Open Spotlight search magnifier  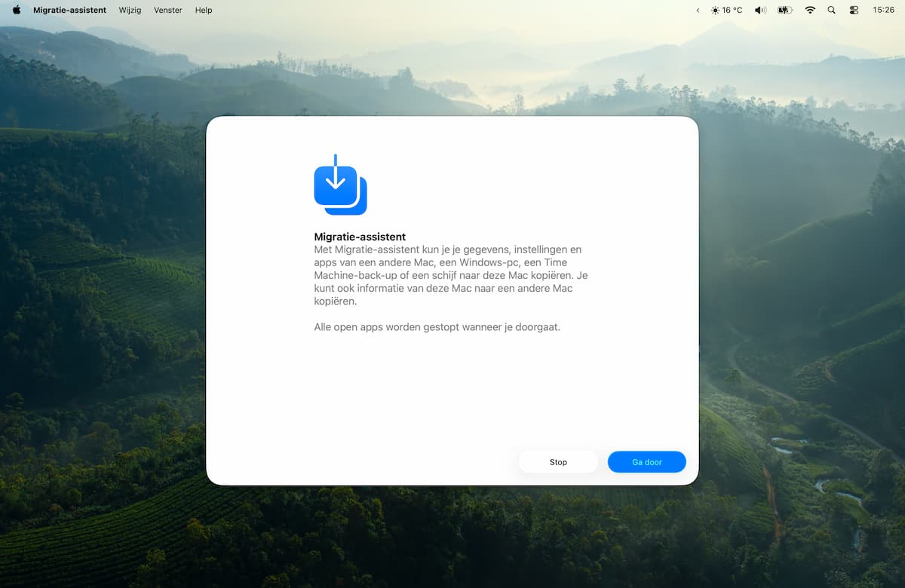point(831,10)
